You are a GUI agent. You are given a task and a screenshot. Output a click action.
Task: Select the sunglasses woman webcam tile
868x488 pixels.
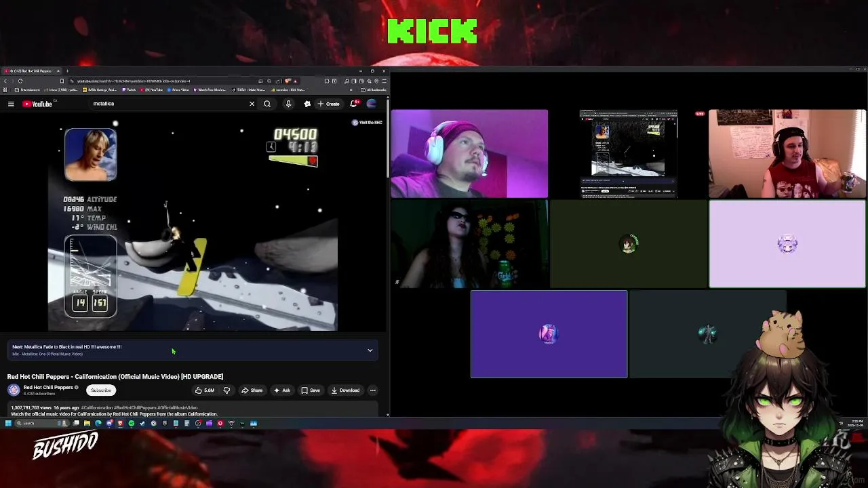pyautogui.click(x=469, y=244)
